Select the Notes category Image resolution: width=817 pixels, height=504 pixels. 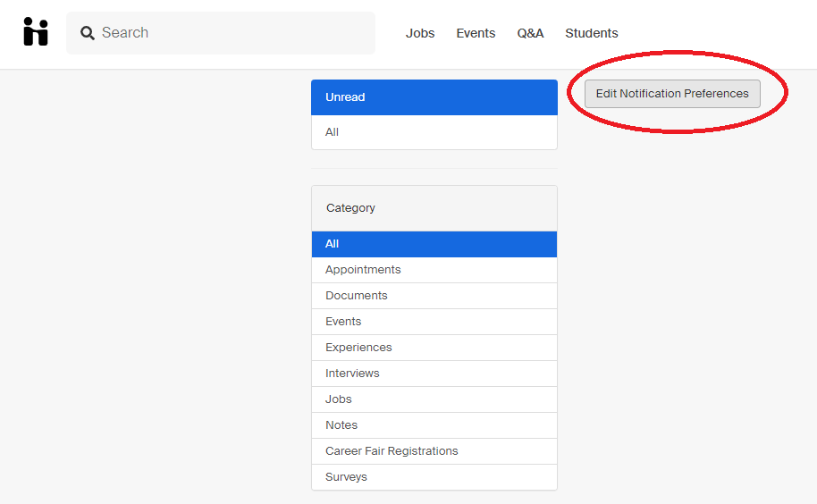(434, 425)
